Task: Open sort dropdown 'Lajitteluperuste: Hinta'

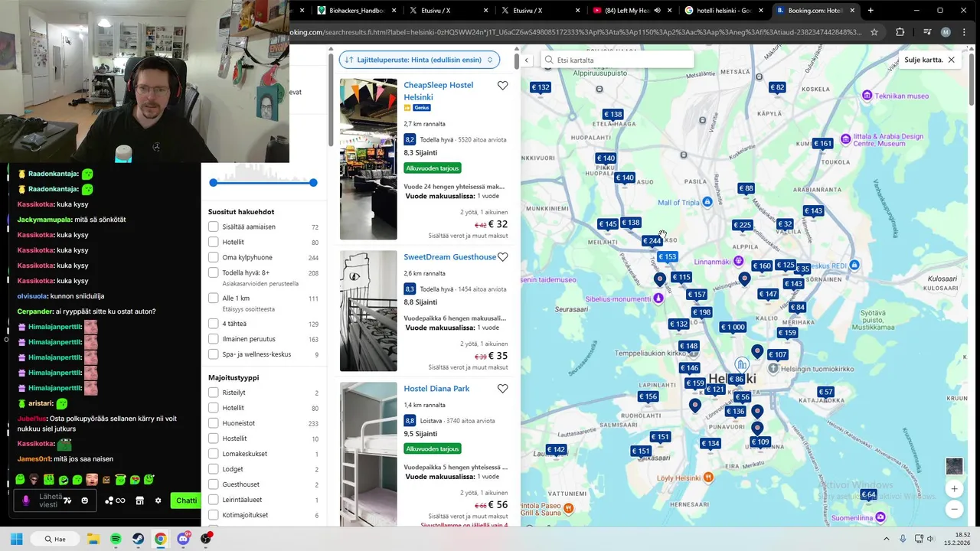Action: point(419,60)
